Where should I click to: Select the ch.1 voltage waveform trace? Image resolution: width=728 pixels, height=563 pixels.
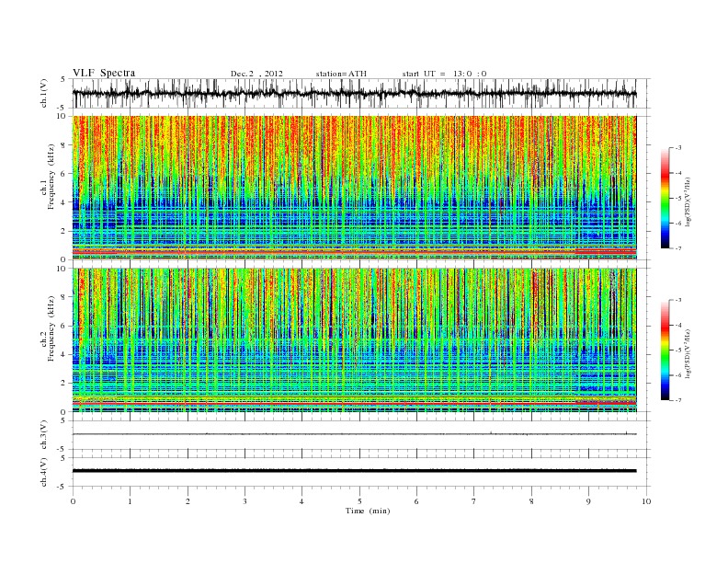pos(354,93)
